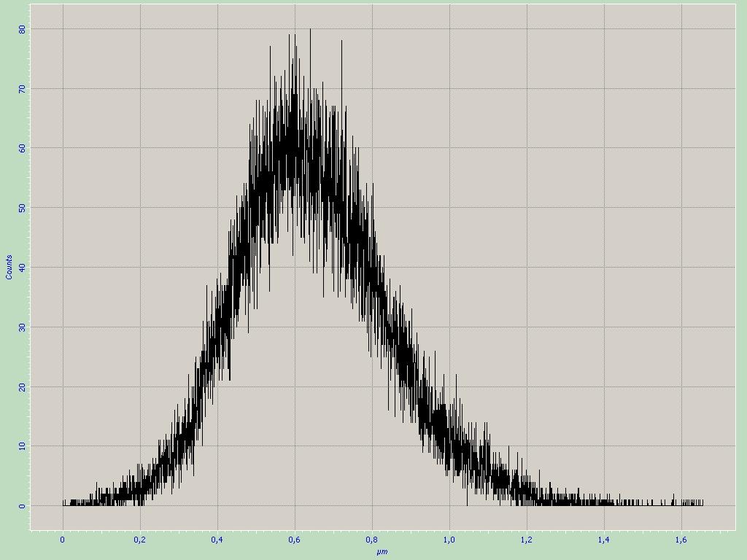The height and width of the screenshot is (560, 747).
Task: Click the x-axis tick label '1,6'
Action: 681,540
